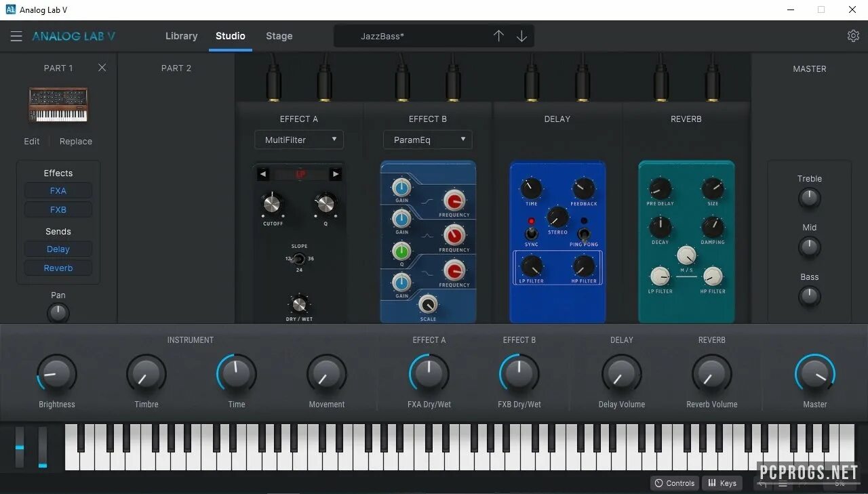Click the Part 1 Pan knob
Image resolution: width=868 pixels, height=494 pixels.
(x=58, y=312)
